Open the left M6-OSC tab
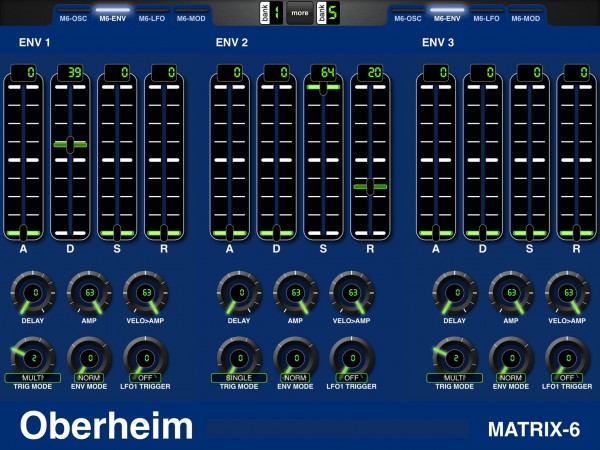This screenshot has width=600, height=450. click(x=73, y=15)
